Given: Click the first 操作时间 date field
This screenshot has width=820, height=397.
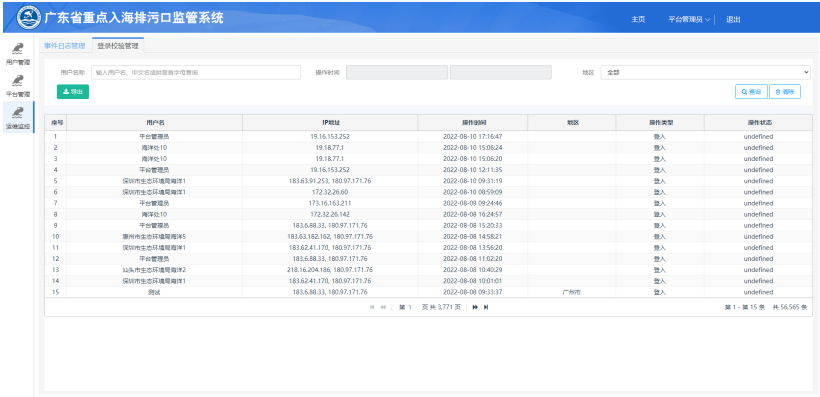Looking at the screenshot, I should pos(397,72).
